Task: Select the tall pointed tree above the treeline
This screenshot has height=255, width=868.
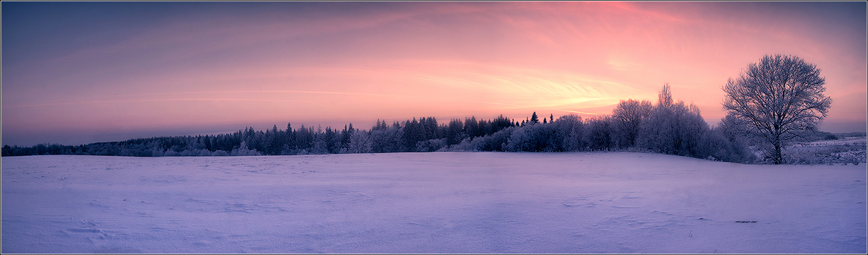Action: [665, 96]
